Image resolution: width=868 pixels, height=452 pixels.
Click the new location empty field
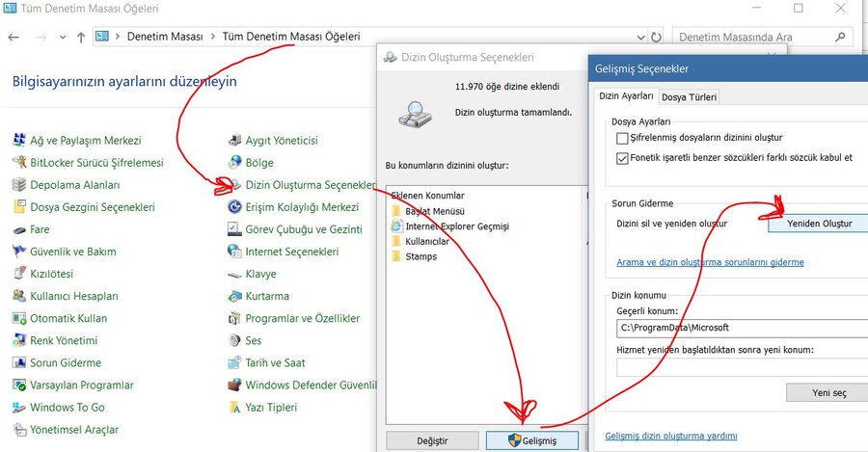[742, 367]
